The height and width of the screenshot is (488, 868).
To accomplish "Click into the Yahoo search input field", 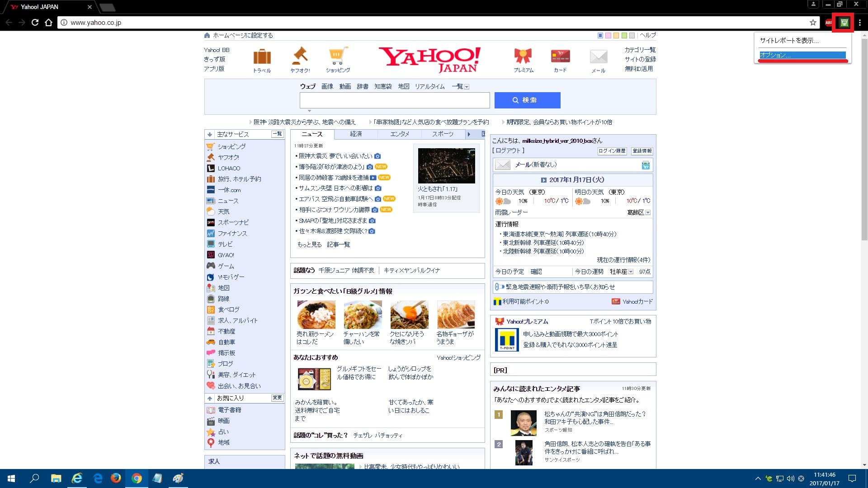I will (x=395, y=100).
